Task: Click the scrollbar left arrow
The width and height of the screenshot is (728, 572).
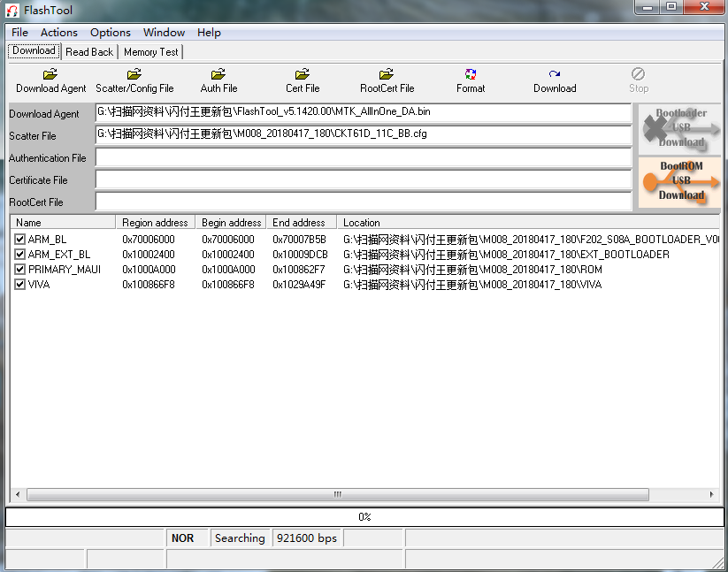Action: 18,494
